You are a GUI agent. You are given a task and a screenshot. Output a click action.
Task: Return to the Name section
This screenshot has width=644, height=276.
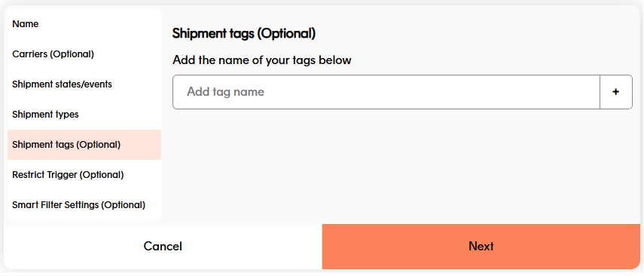[x=84, y=24]
